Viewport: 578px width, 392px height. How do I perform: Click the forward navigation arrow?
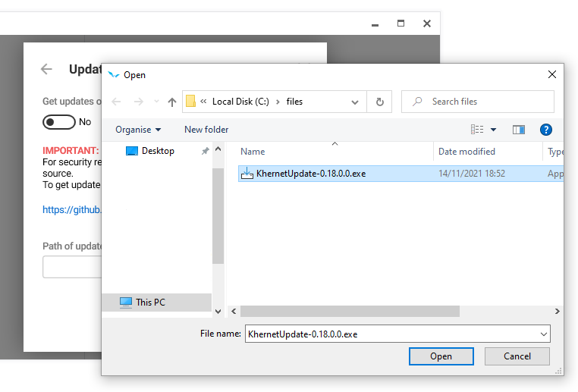138,102
